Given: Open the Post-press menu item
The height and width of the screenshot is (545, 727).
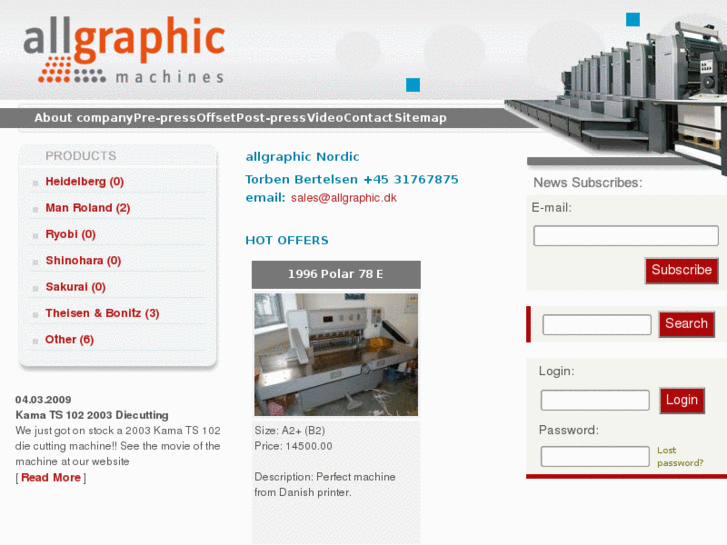Looking at the screenshot, I should coord(271,118).
